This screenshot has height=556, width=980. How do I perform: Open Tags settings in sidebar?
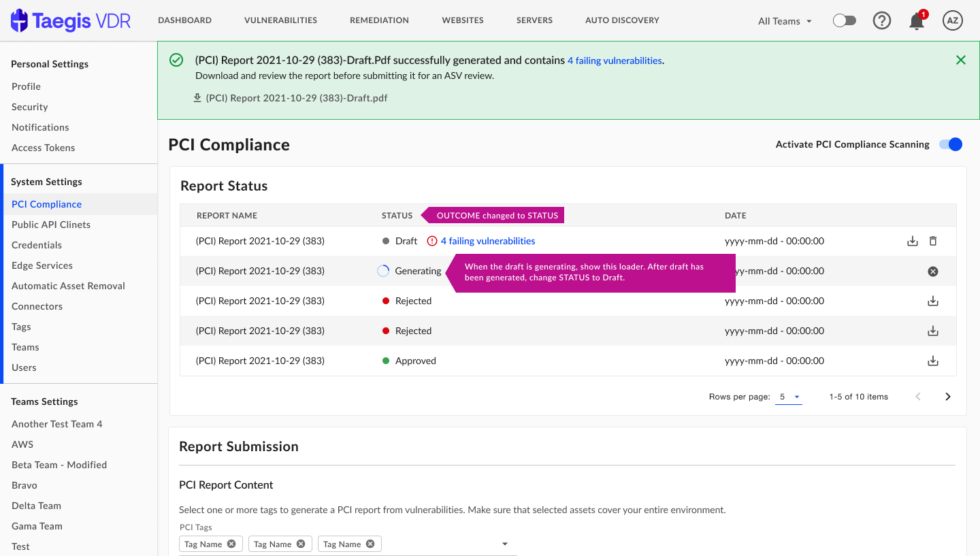(21, 327)
